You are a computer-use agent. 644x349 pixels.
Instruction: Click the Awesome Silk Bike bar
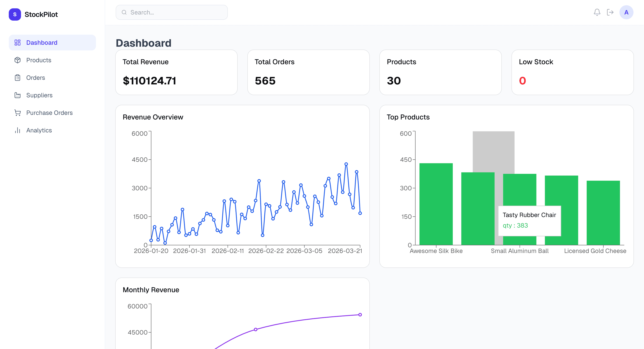click(x=436, y=204)
